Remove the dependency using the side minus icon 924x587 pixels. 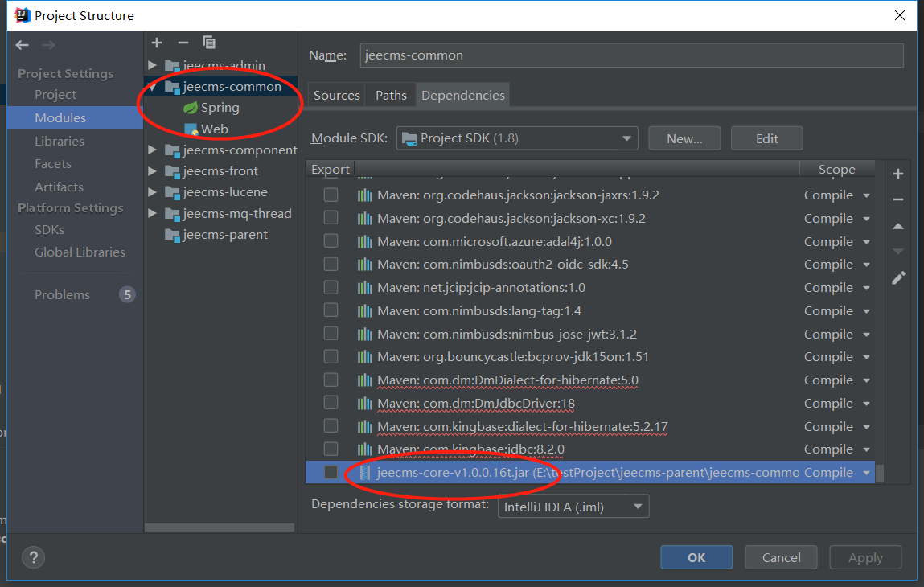(x=898, y=199)
